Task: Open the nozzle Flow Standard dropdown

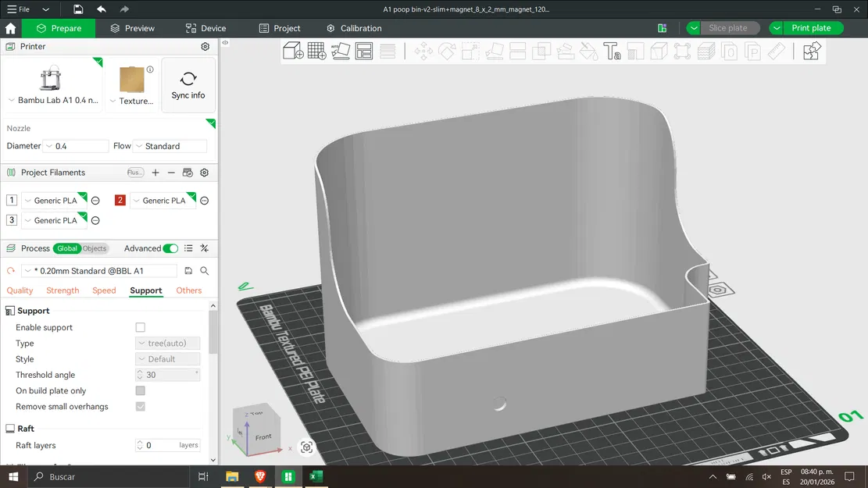Action: coord(170,146)
